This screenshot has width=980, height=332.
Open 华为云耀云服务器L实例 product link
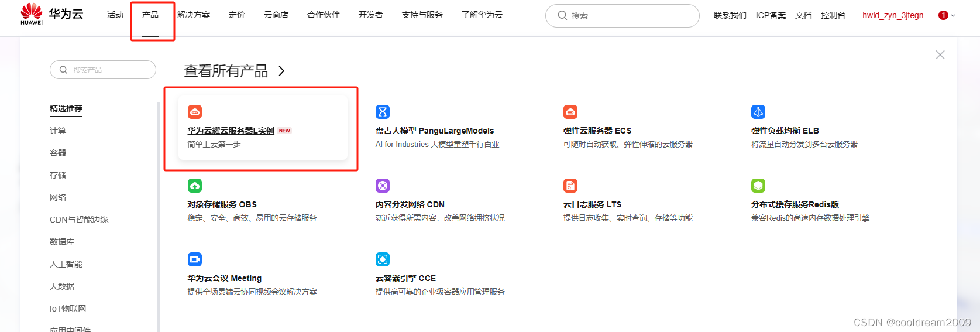[231, 131]
